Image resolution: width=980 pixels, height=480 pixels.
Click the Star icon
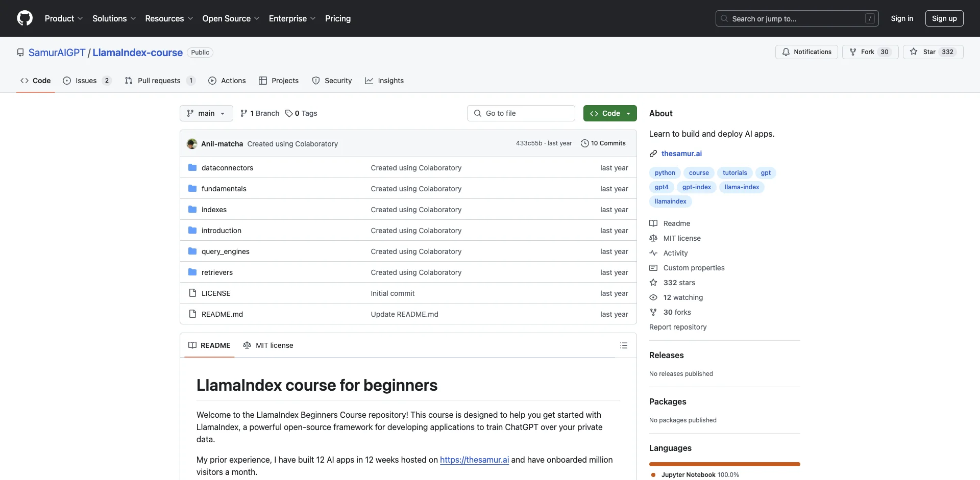[914, 52]
